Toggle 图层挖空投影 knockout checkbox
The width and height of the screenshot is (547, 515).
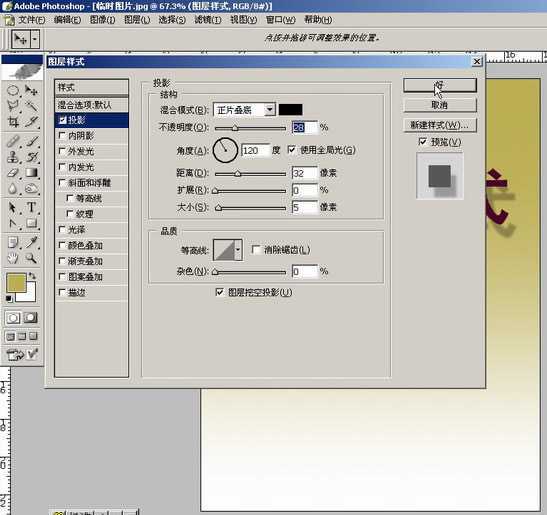pyautogui.click(x=219, y=292)
